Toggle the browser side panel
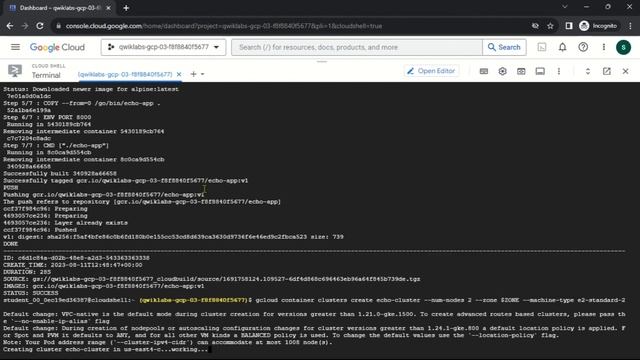 click(x=569, y=26)
